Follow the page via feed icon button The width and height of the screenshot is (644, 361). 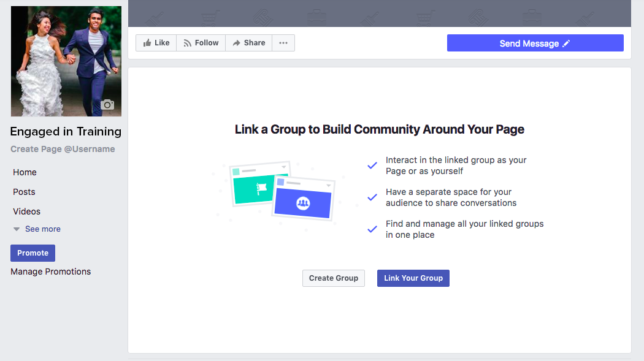[x=201, y=43]
